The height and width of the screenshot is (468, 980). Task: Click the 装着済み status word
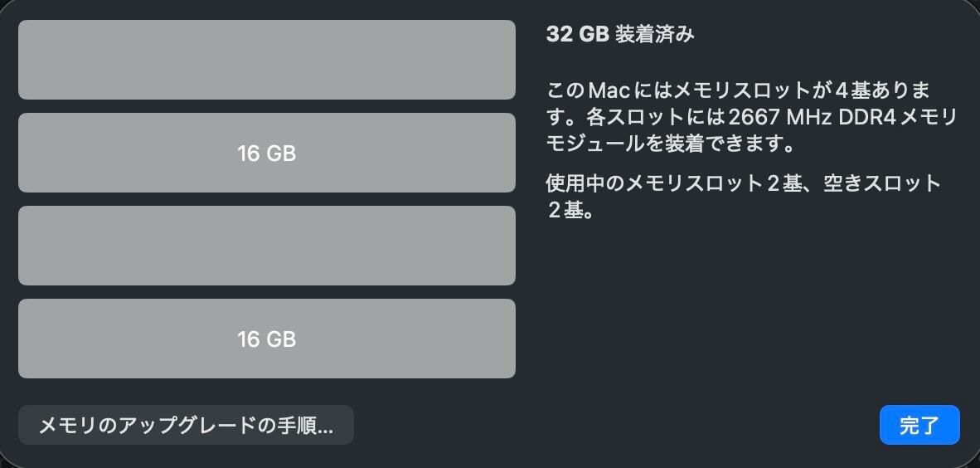(x=655, y=34)
